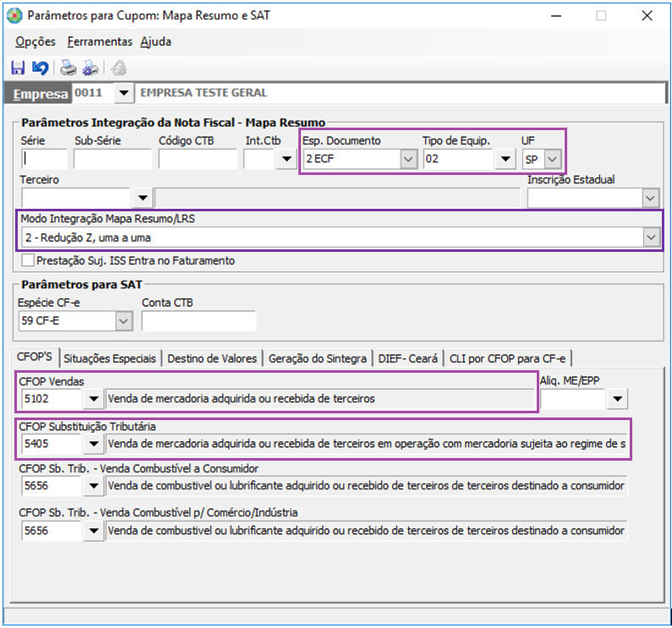Click the application icon in title bar
Screen dimensions: 672x628
(15, 15)
